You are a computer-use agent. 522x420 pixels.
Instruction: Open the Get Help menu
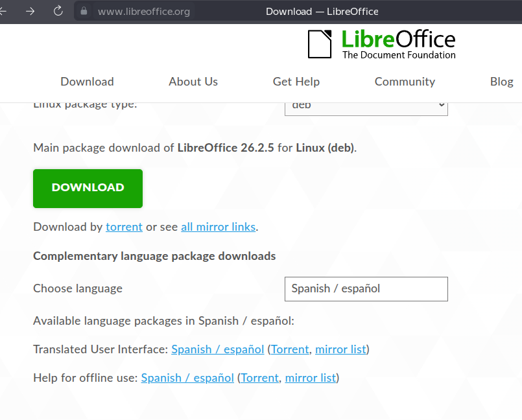point(296,82)
